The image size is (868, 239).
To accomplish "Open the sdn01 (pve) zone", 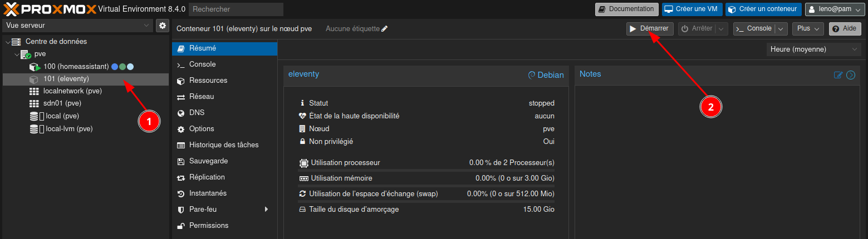I will point(64,103).
